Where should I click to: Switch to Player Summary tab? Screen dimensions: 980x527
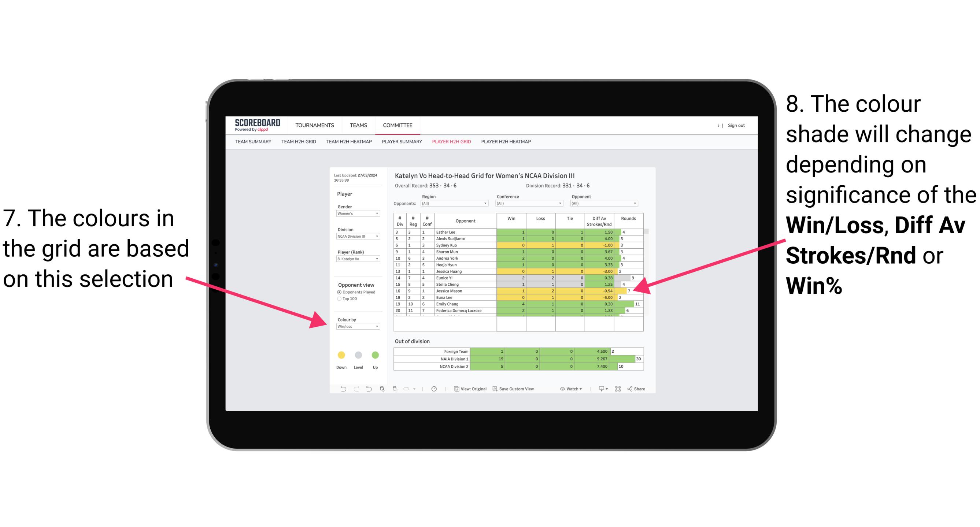(400, 144)
